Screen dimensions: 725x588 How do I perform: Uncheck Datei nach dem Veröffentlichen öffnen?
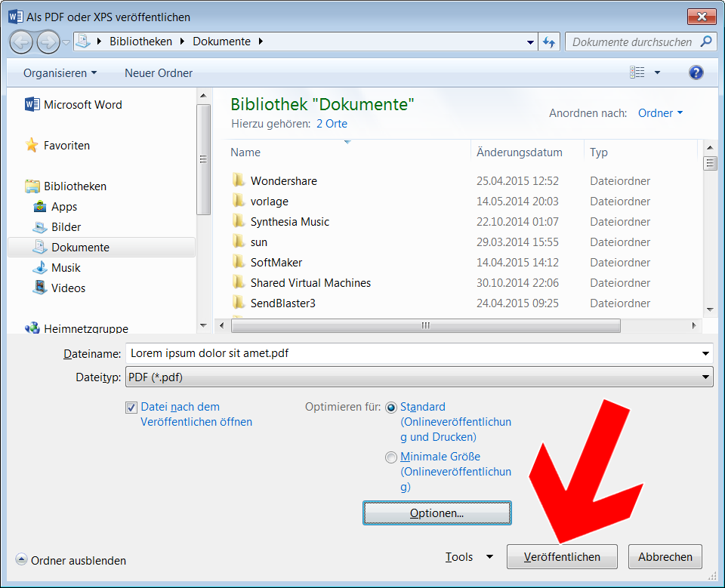pos(131,407)
